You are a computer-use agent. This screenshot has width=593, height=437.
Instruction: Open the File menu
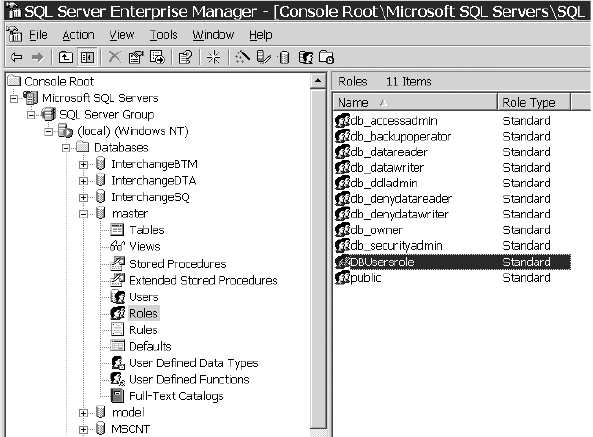39,35
